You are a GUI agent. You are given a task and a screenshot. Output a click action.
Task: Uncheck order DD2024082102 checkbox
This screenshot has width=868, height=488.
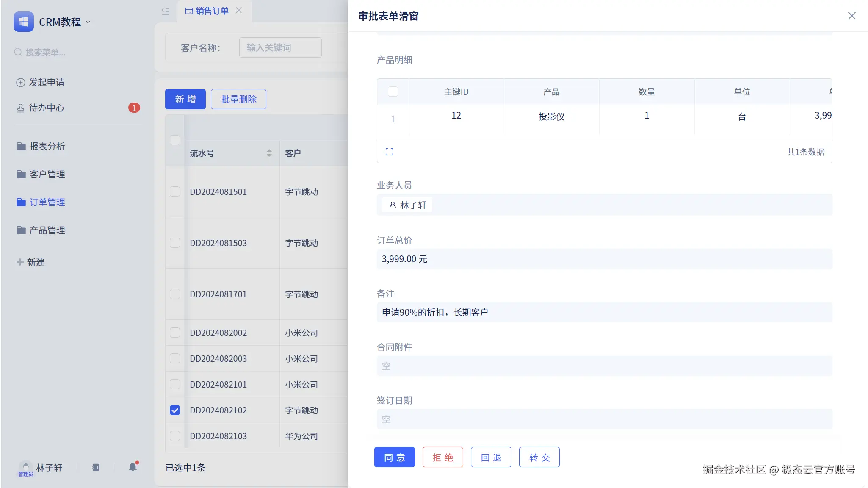point(175,410)
